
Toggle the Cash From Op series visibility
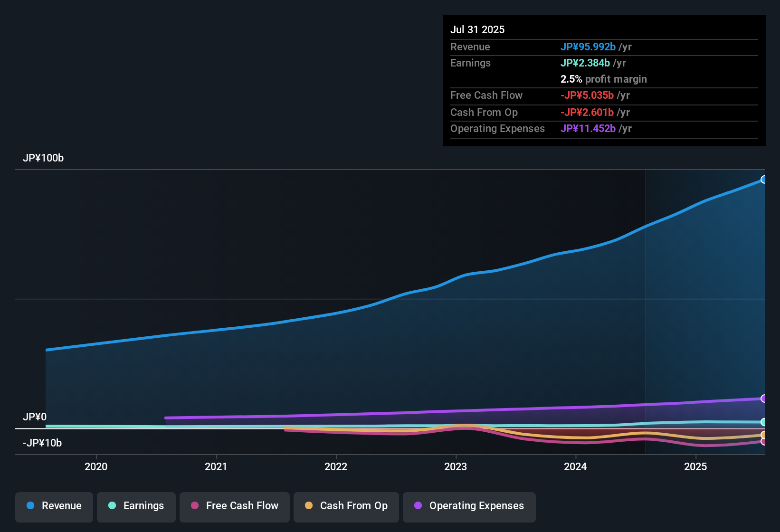coord(346,506)
